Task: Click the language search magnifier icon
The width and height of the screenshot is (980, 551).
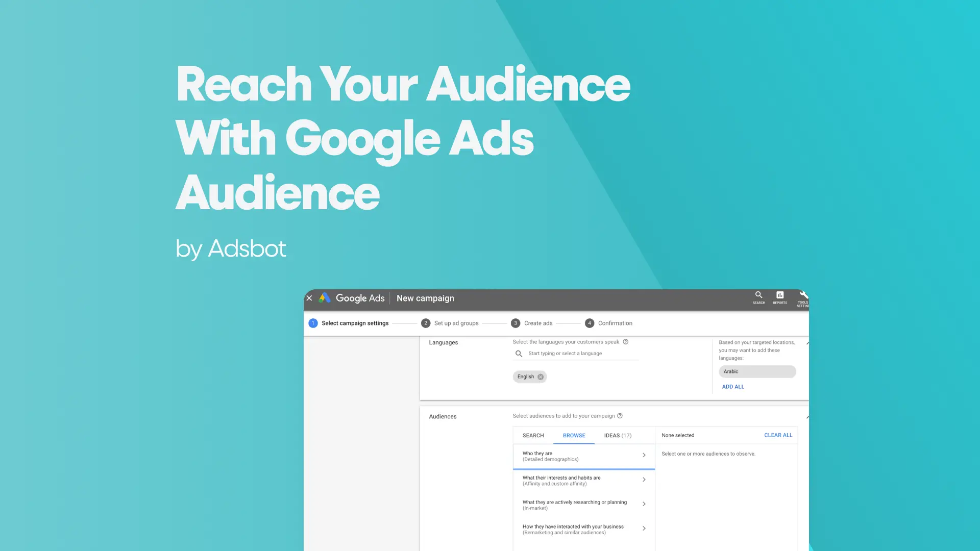Action: pos(519,354)
